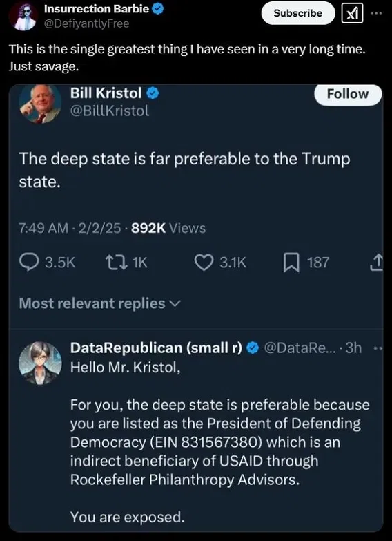The height and width of the screenshot is (541, 392).
Task: Click the repost arrows icon
Action: click(114, 263)
